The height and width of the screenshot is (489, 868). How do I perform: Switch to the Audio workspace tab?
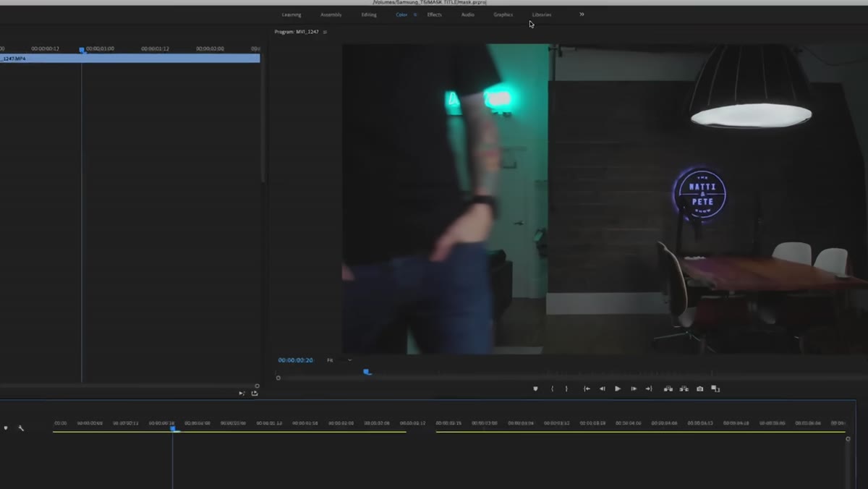(x=468, y=14)
